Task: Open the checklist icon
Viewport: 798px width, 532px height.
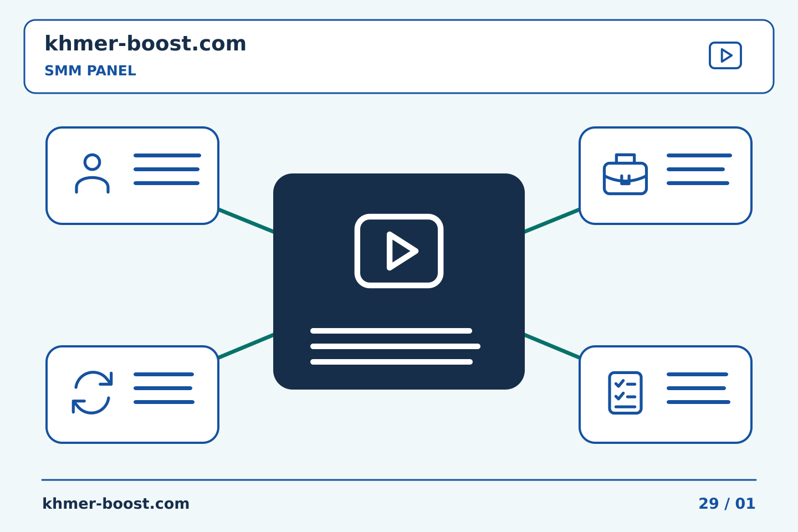Action: pos(625,392)
